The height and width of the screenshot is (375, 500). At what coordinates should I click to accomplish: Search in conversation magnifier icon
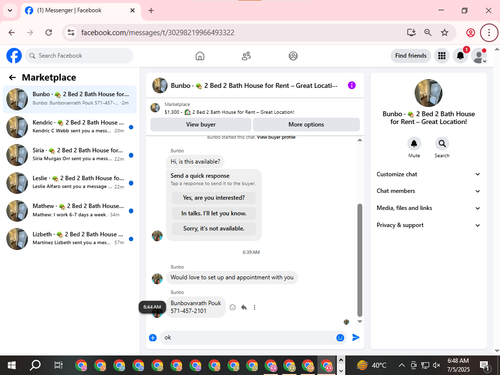pyautogui.click(x=442, y=144)
